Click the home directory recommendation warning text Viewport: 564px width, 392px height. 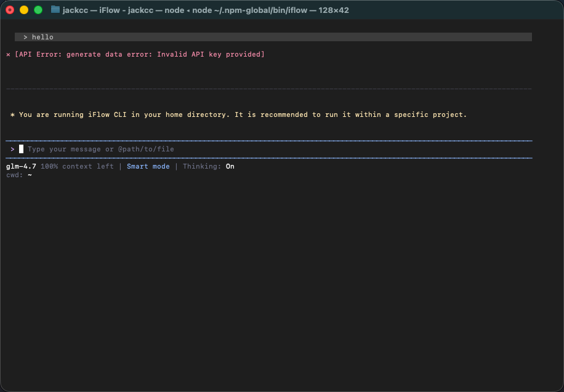click(243, 115)
